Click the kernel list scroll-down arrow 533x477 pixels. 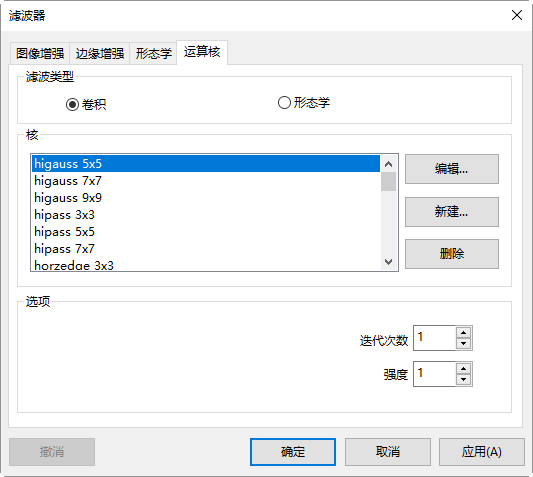pyautogui.click(x=389, y=261)
